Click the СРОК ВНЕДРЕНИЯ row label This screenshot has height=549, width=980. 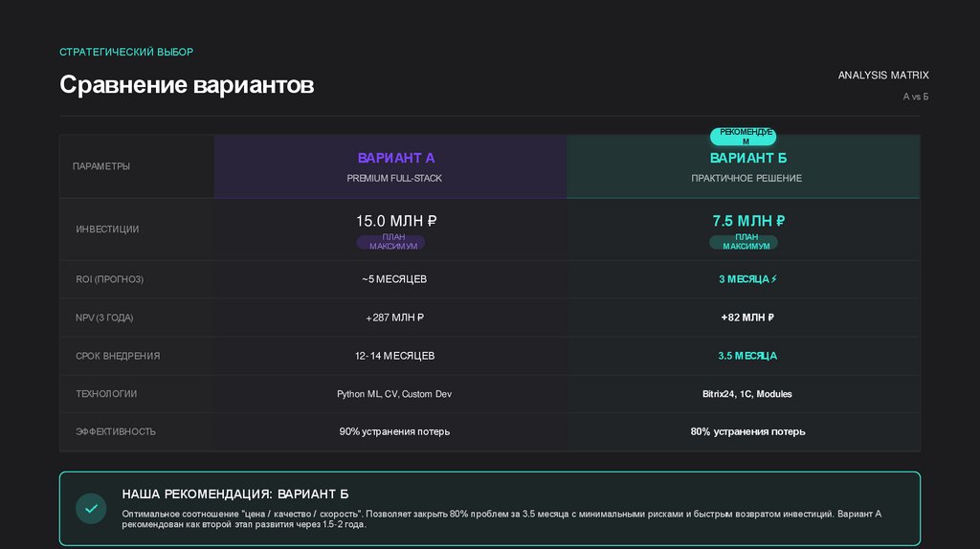click(x=118, y=356)
